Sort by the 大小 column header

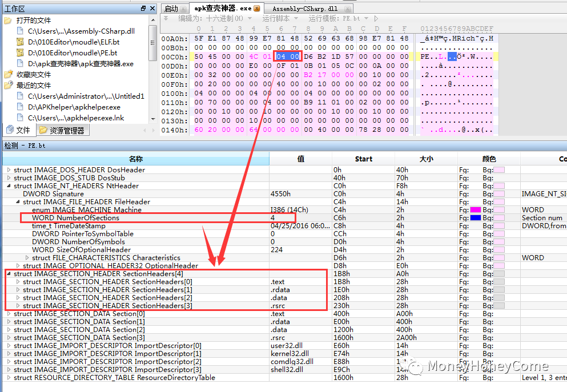tap(426, 159)
